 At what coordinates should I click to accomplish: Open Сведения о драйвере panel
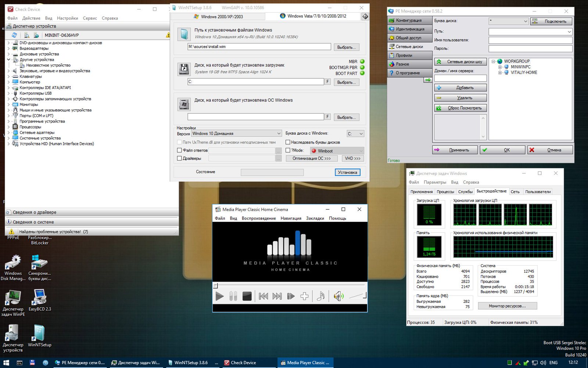tap(92, 212)
